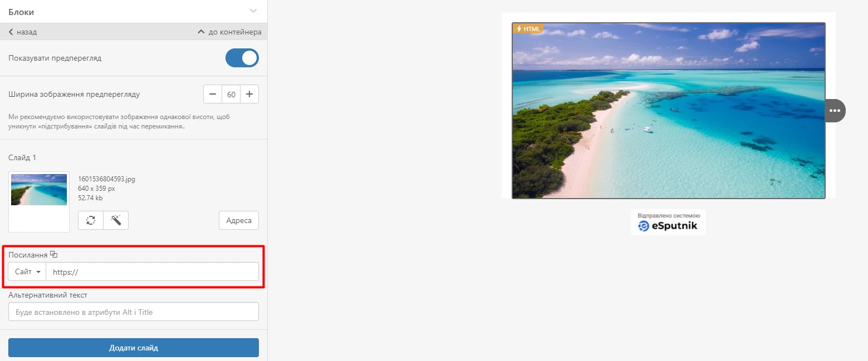Click the Адреса button
The width and height of the screenshot is (868, 361).
[x=239, y=220]
